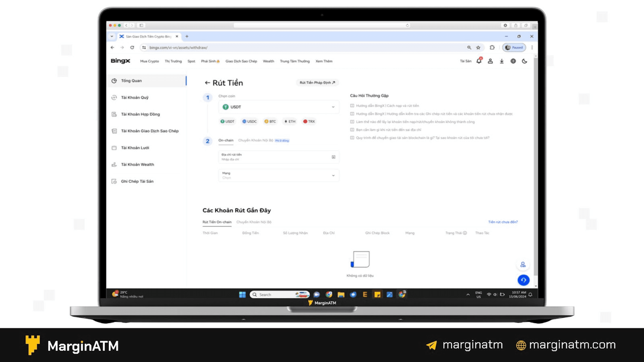
Task: Open browser extensions puzzle icon
Action: point(492,48)
